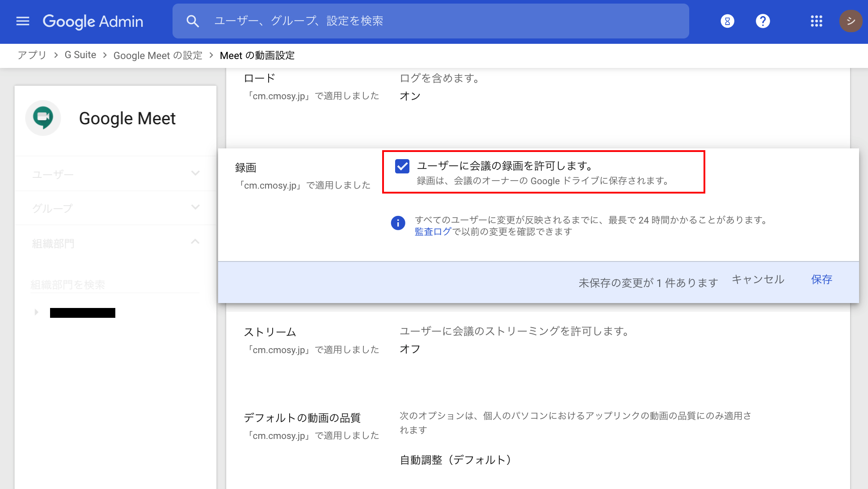868x489 pixels.
Task: Click the Google Meet app icon
Action: [x=43, y=118]
